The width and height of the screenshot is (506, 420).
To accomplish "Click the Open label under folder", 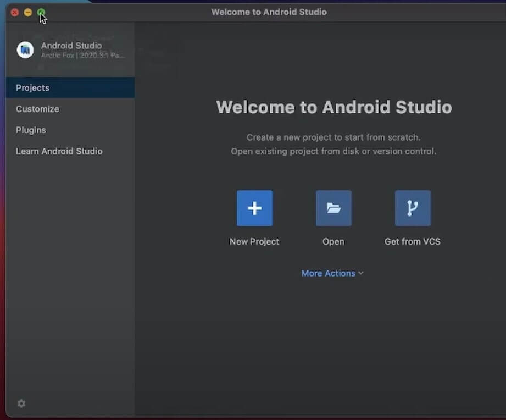I will (x=333, y=242).
